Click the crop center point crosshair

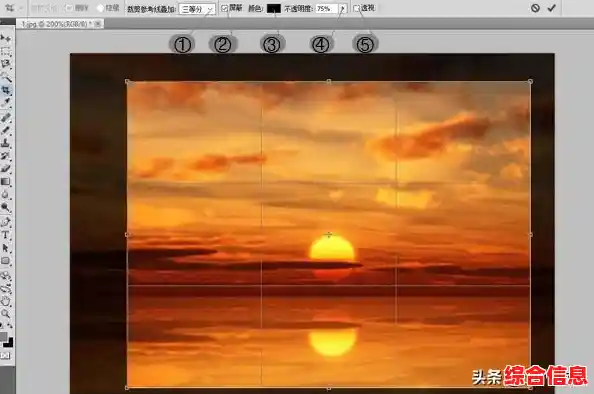(329, 235)
